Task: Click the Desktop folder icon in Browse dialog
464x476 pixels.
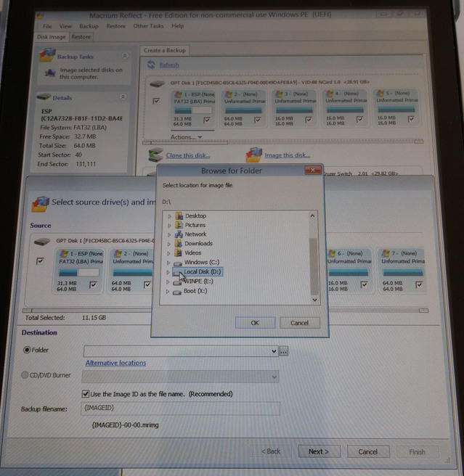Action: click(x=179, y=216)
